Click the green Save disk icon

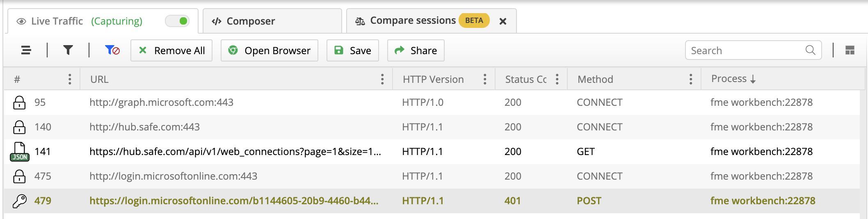click(x=339, y=50)
